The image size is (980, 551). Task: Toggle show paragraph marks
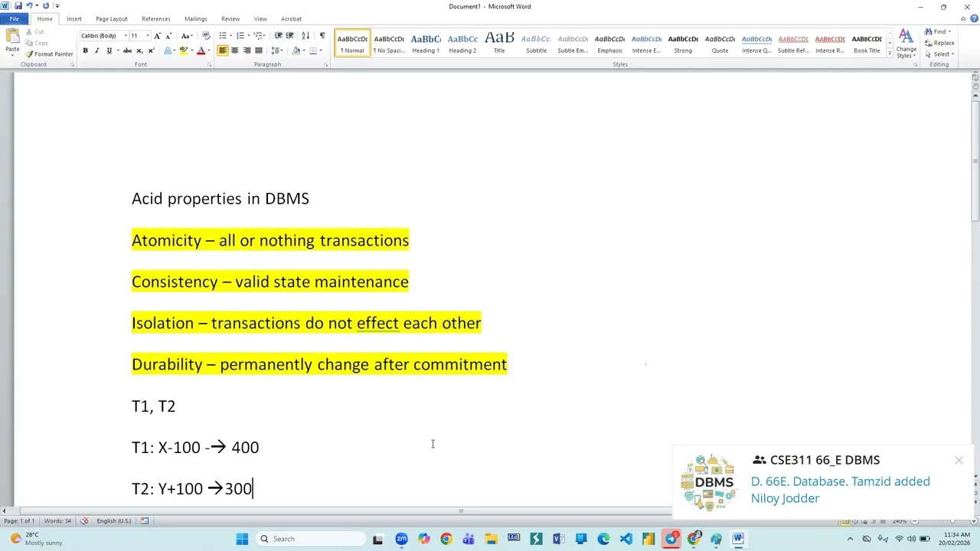point(322,36)
